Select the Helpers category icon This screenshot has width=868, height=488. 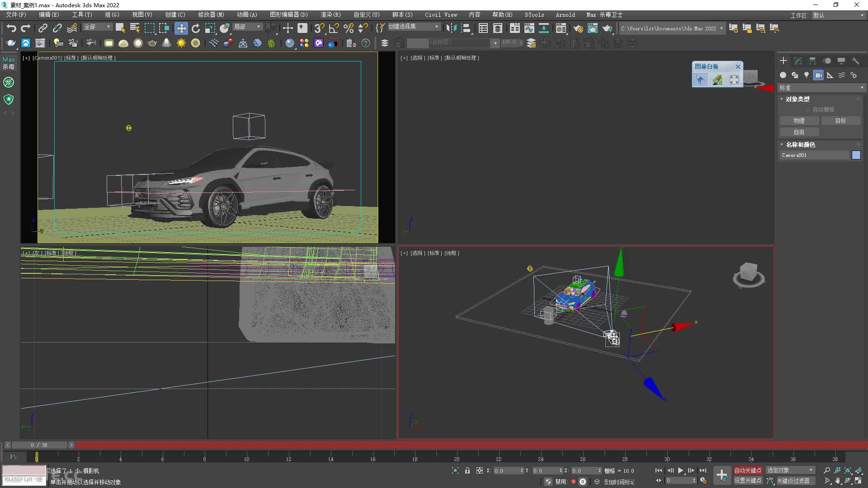[x=830, y=75]
